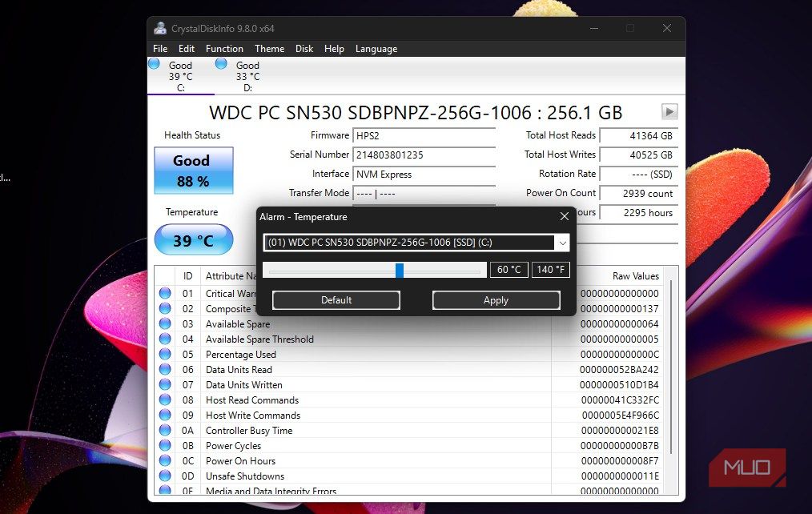Click the Default button in alarm dialog
The image size is (812, 514).
(x=336, y=300)
